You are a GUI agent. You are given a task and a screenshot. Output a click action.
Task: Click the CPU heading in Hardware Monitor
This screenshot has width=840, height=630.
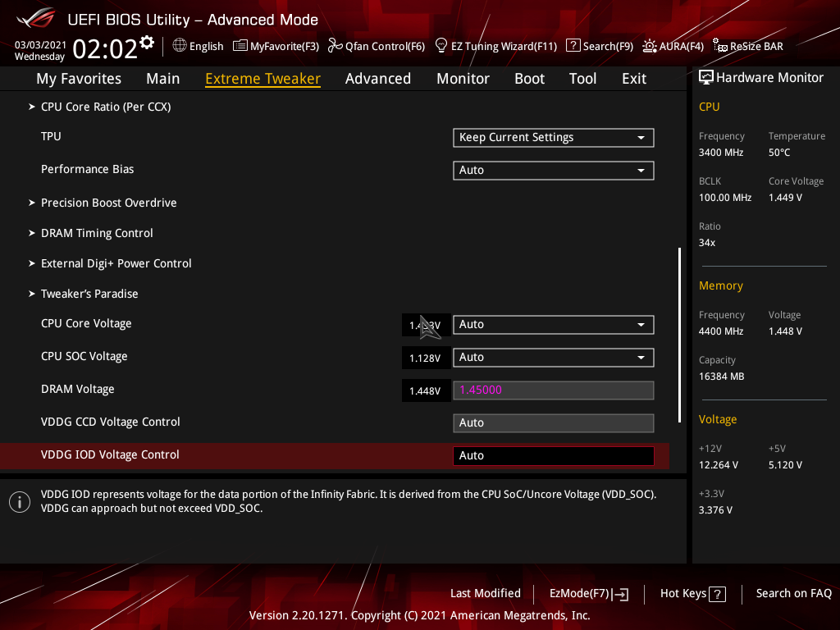pyautogui.click(x=709, y=107)
